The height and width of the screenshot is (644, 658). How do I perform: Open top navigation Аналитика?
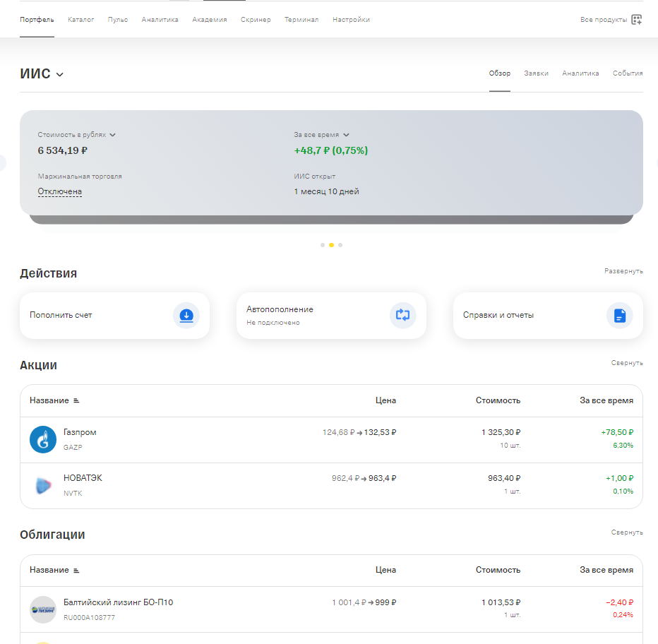(x=160, y=20)
